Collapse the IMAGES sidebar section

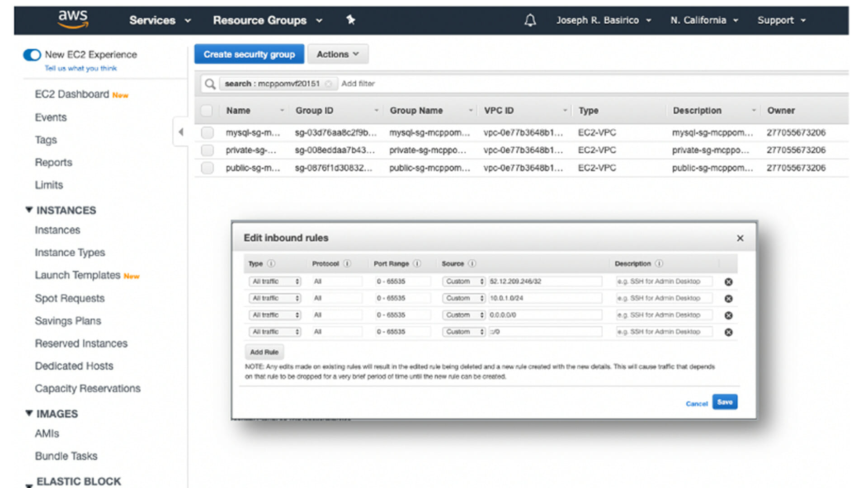tap(29, 413)
